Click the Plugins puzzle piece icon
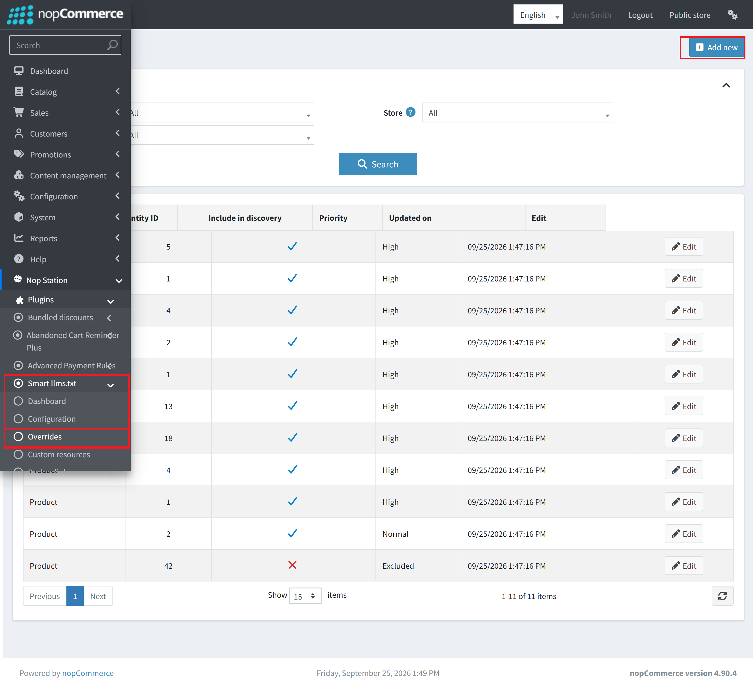Screen dimensions: 753x700 pos(20,300)
